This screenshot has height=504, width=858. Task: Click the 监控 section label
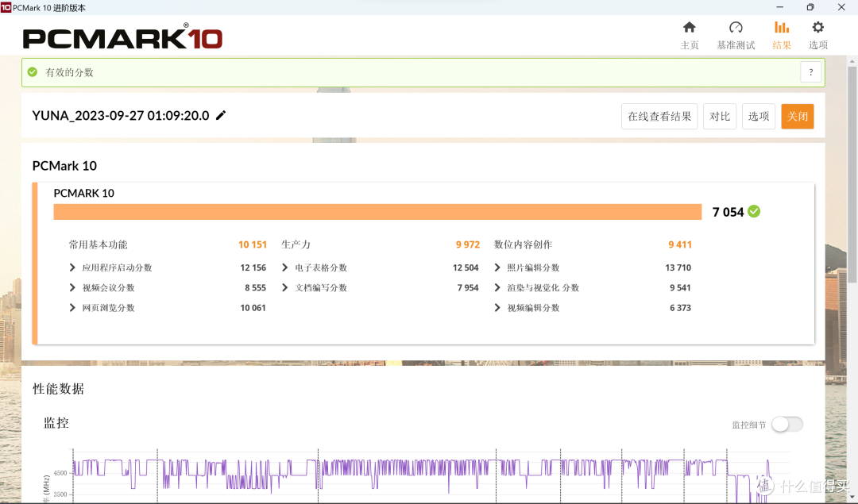tap(56, 423)
